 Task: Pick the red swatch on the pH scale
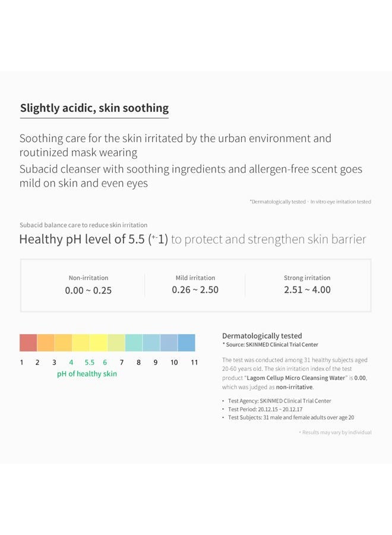pyautogui.click(x=28, y=343)
